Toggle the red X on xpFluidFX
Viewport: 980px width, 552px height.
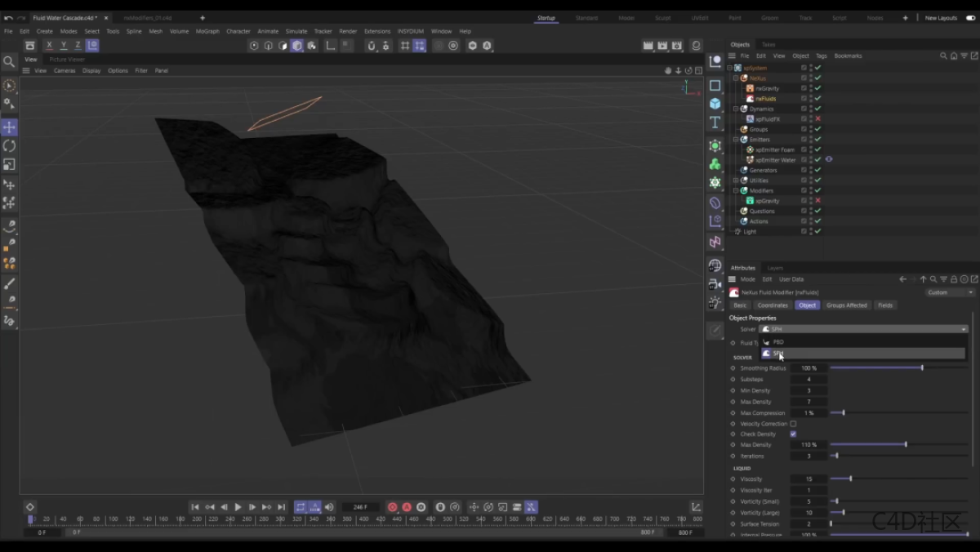tap(817, 119)
